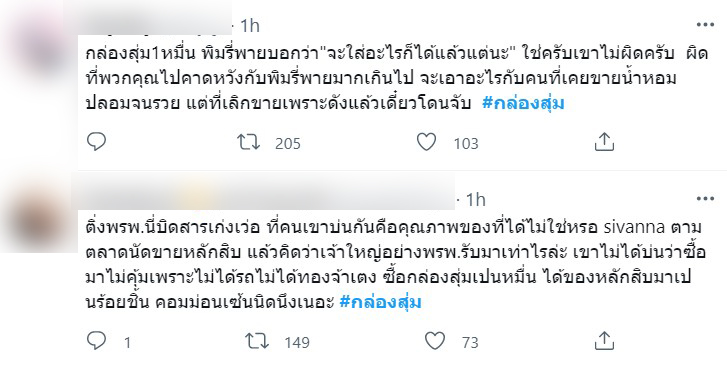This screenshot has height=374, width=727.
Task: Open the second tweet's 1h timestamp
Action: pyautogui.click(x=476, y=200)
